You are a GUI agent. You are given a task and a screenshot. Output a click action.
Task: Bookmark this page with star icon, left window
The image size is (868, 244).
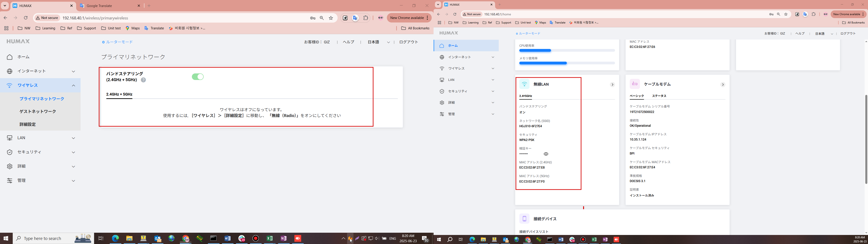click(331, 18)
